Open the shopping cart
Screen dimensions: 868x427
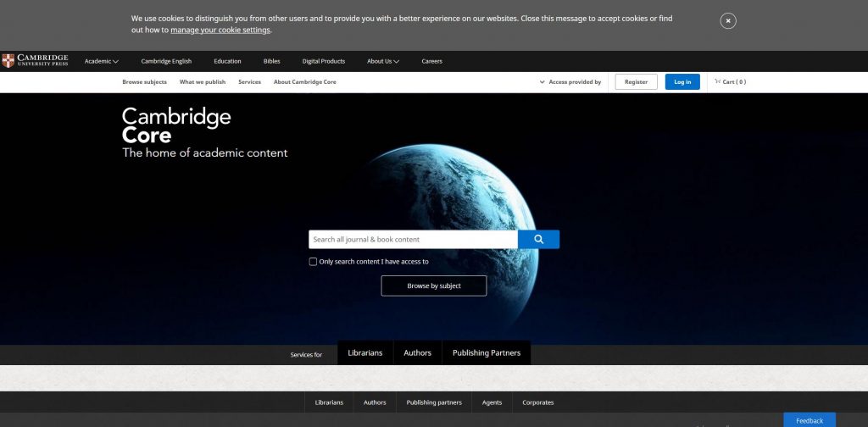click(x=730, y=82)
